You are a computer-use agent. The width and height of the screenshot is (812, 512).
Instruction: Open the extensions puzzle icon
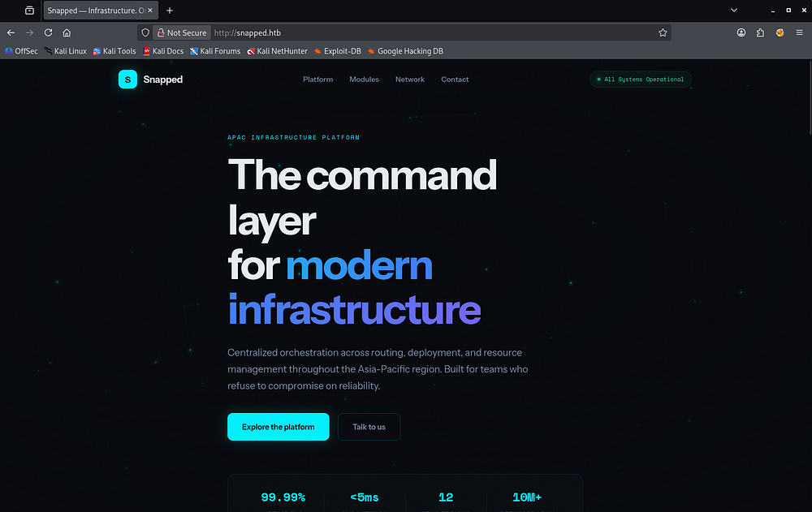coord(760,32)
